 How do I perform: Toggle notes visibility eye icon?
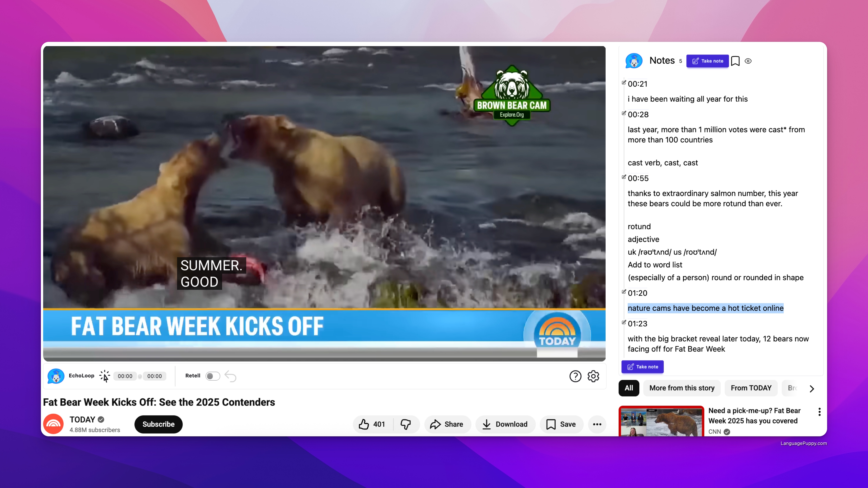tap(748, 61)
